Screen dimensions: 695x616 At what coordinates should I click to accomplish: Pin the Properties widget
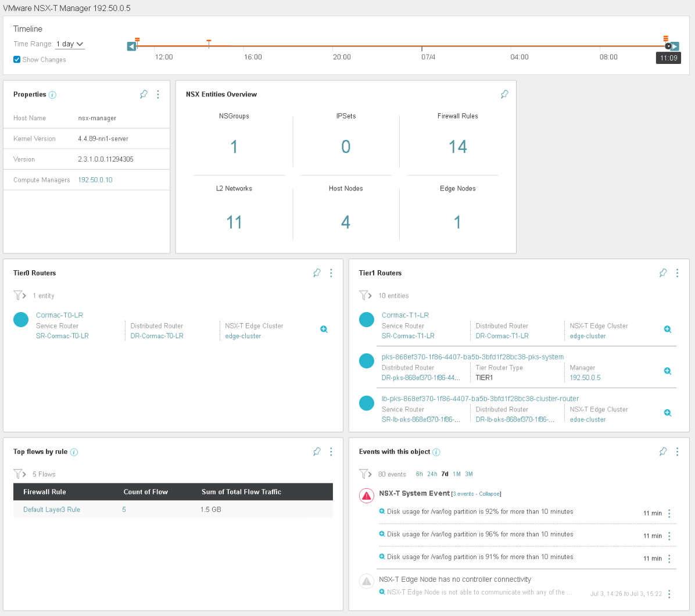click(144, 94)
